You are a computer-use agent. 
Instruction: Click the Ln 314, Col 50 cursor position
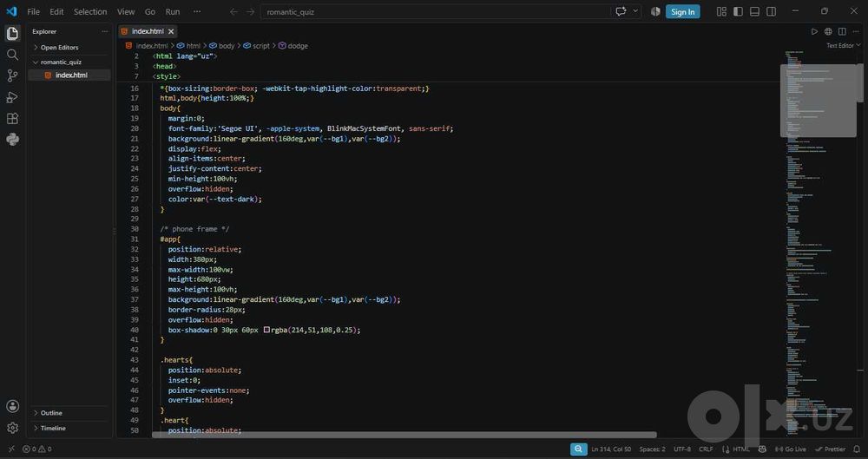pos(611,449)
